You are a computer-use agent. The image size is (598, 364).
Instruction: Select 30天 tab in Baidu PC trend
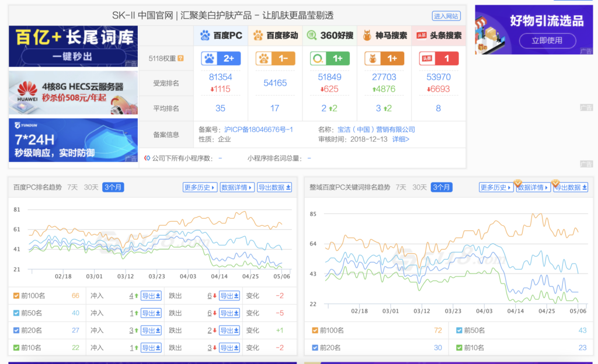point(91,187)
